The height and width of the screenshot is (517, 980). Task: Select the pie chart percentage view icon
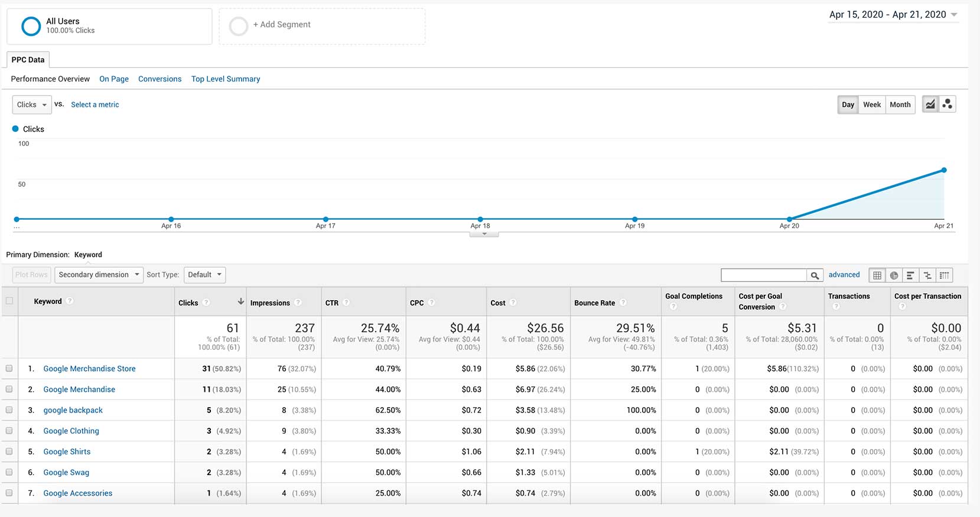coord(894,275)
